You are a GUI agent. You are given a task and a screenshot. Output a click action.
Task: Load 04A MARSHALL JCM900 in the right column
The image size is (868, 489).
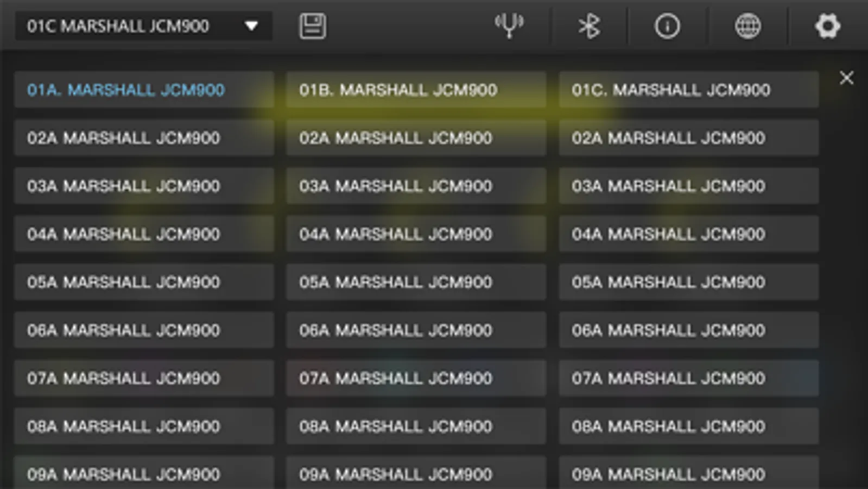point(689,234)
